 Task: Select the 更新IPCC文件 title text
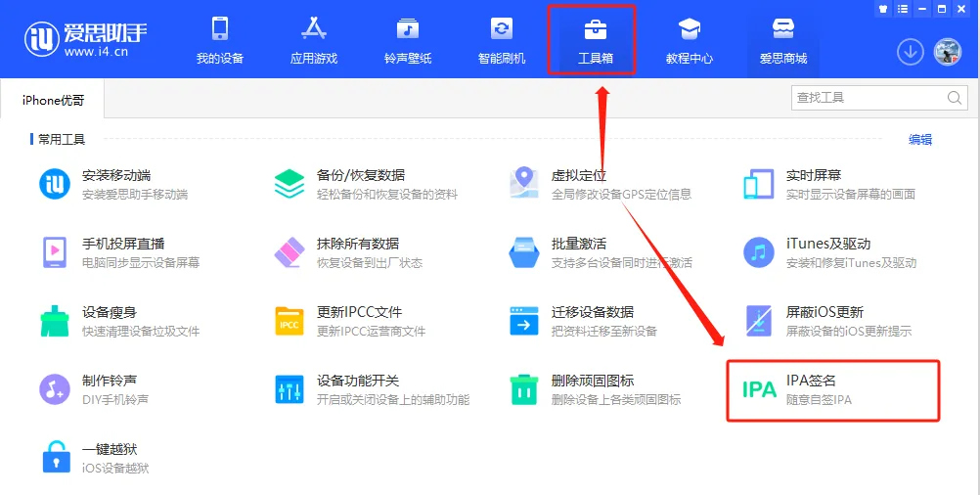(359, 312)
